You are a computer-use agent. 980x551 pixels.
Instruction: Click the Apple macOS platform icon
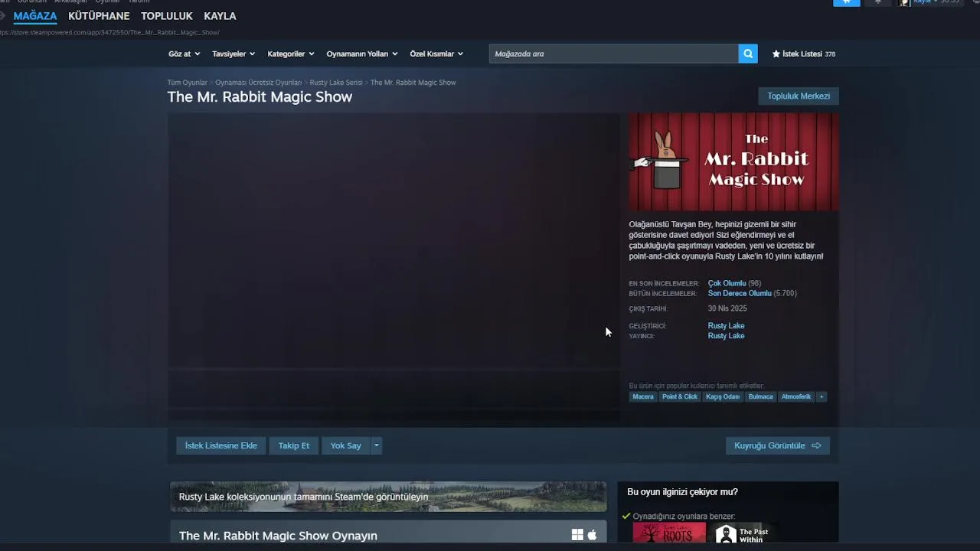coord(592,535)
